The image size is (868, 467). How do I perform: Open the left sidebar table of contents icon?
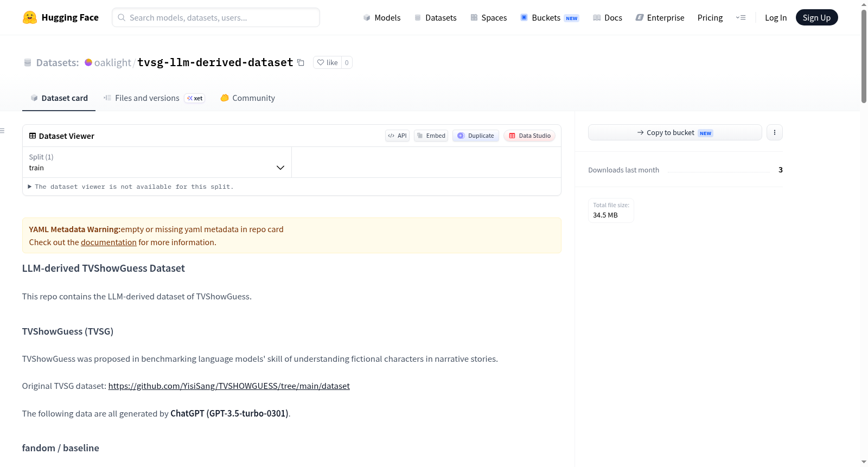3,131
